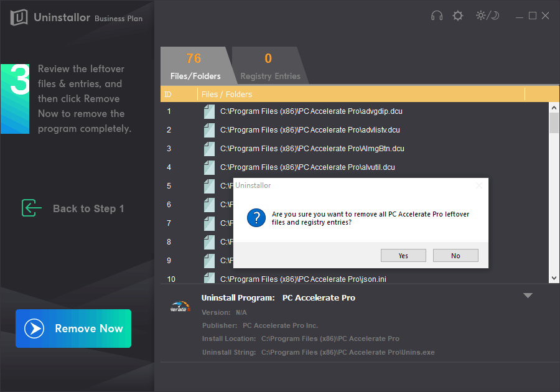
Task: Cancel removal with No button
Action: click(455, 255)
